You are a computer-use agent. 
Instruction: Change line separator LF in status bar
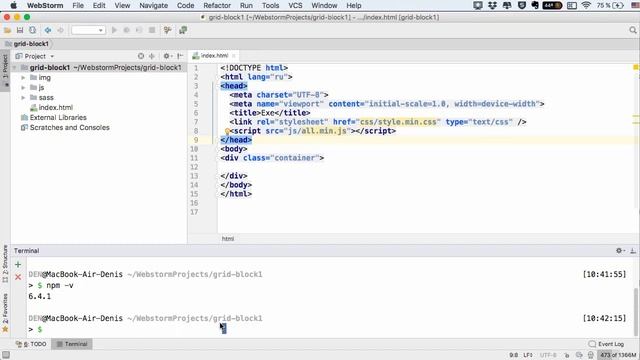pyautogui.click(x=528, y=355)
